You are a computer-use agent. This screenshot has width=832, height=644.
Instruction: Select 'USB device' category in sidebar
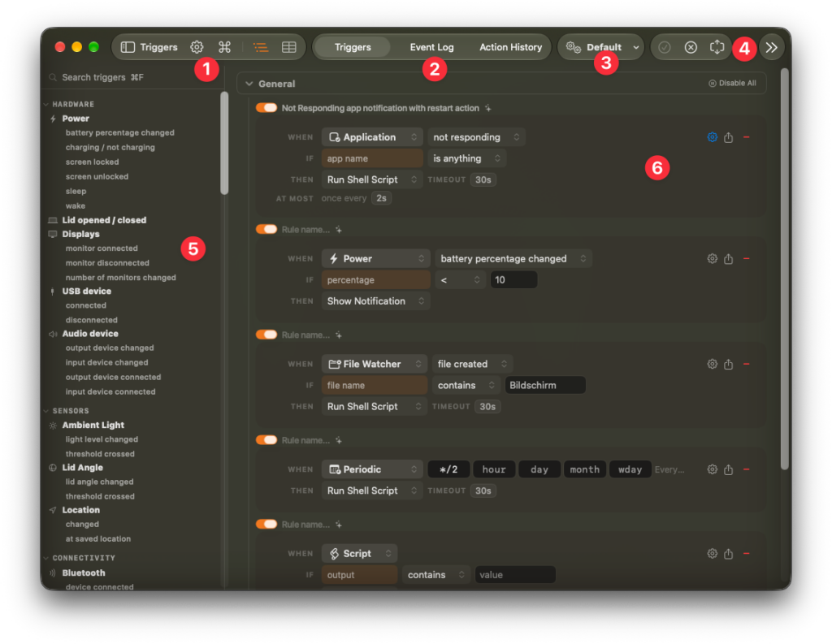[86, 292]
